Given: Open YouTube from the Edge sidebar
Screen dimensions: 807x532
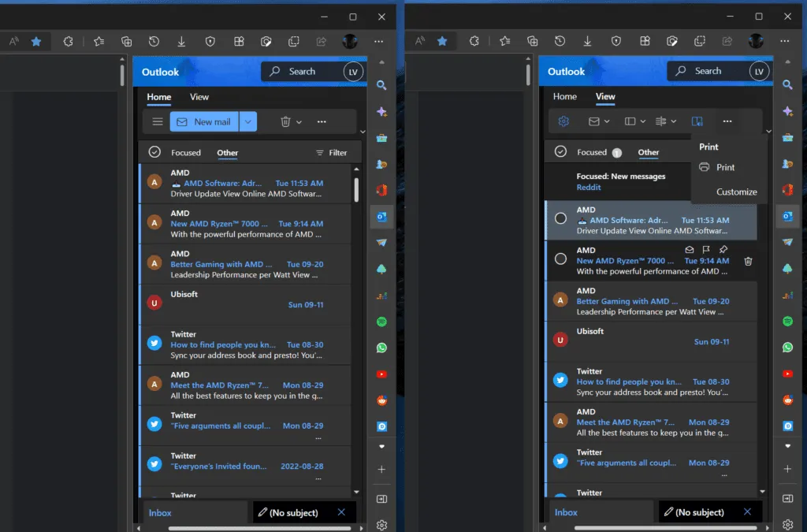Looking at the screenshot, I should click(x=787, y=374).
